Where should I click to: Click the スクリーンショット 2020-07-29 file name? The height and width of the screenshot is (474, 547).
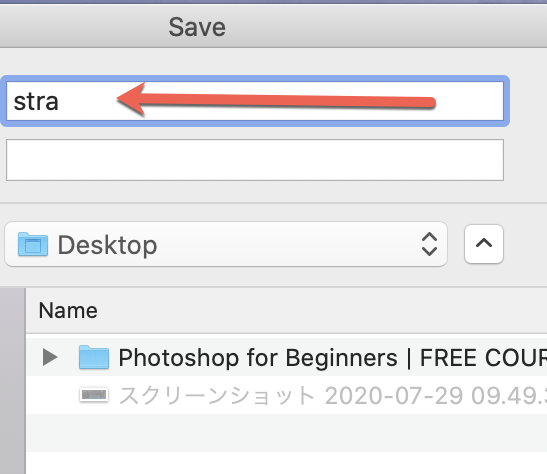coord(333,396)
